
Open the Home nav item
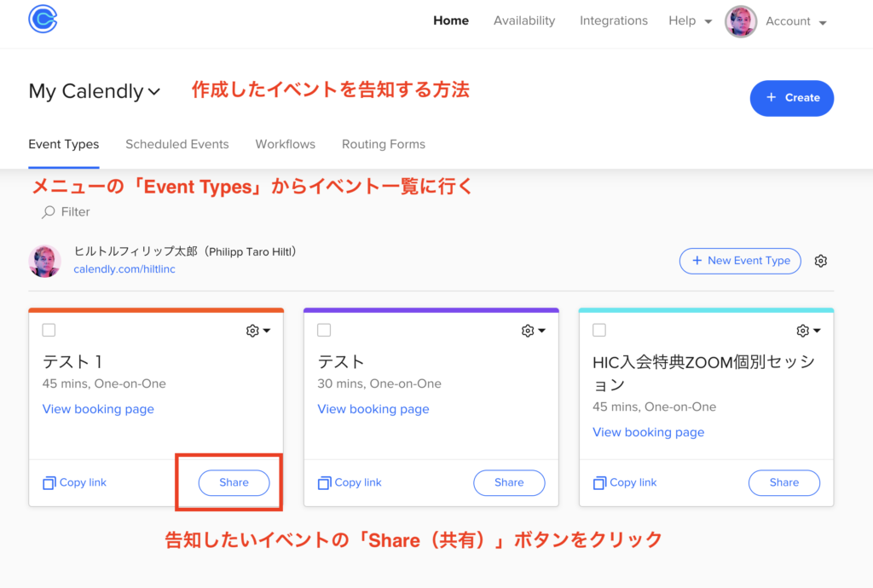(451, 20)
